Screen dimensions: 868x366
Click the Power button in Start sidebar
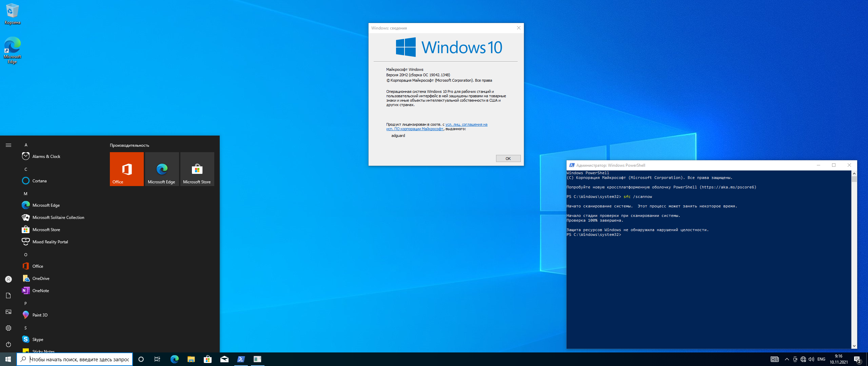click(x=8, y=344)
